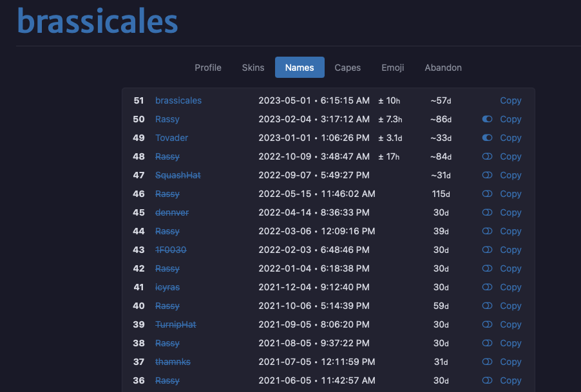Image resolution: width=581 pixels, height=392 pixels.
Task: Select the Emoji tab
Action: [x=393, y=68]
